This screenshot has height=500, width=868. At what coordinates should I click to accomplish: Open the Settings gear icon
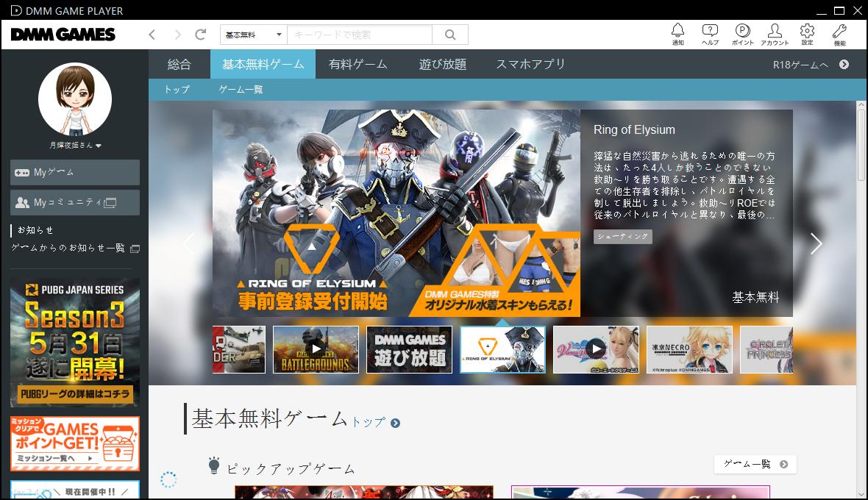[807, 35]
